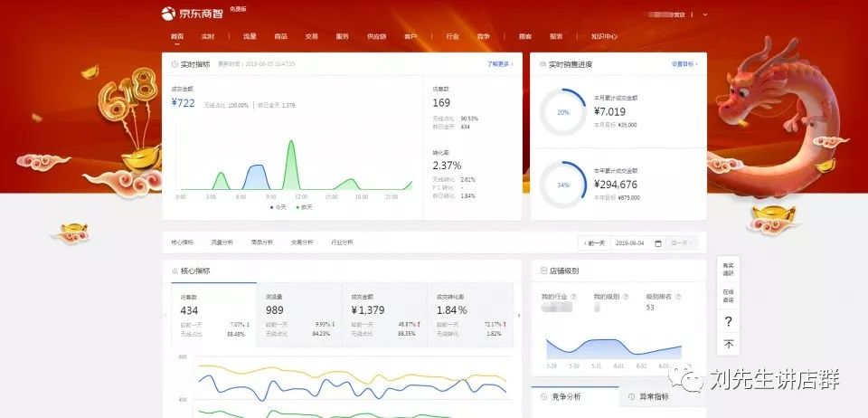The width and height of the screenshot is (868, 418).
Task: Click the 后一天 button
Action: coord(682,243)
